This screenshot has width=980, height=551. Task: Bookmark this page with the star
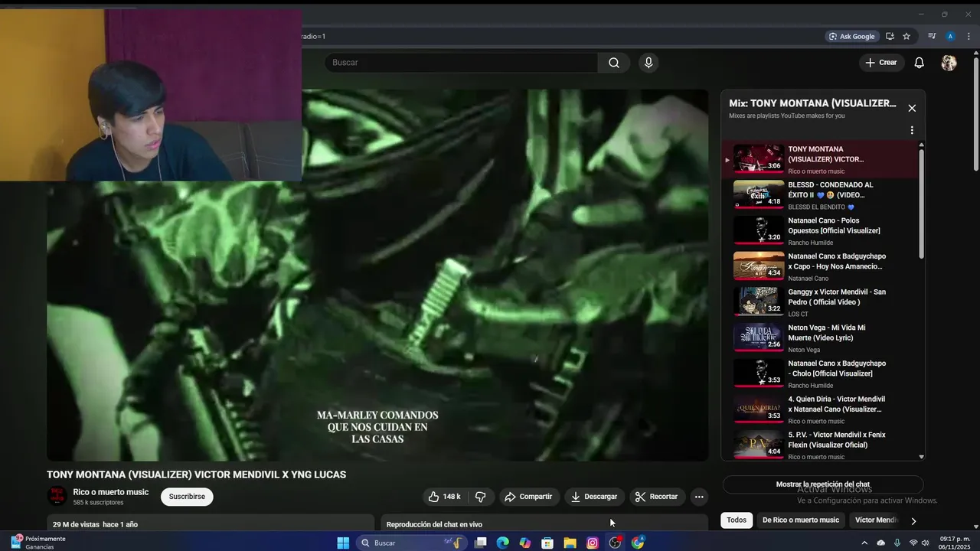[x=906, y=36]
